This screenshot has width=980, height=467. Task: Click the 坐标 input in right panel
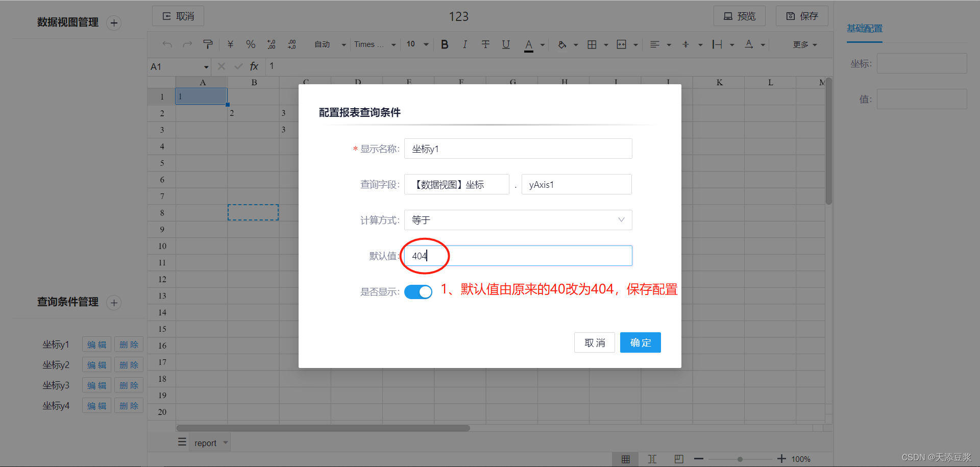coord(922,63)
